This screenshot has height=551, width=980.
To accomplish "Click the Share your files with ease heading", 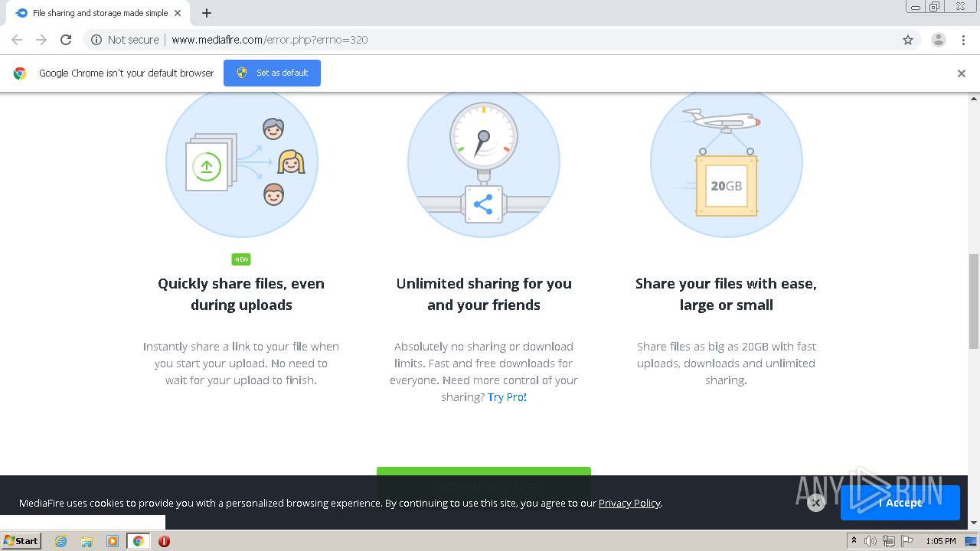I will tap(726, 294).
